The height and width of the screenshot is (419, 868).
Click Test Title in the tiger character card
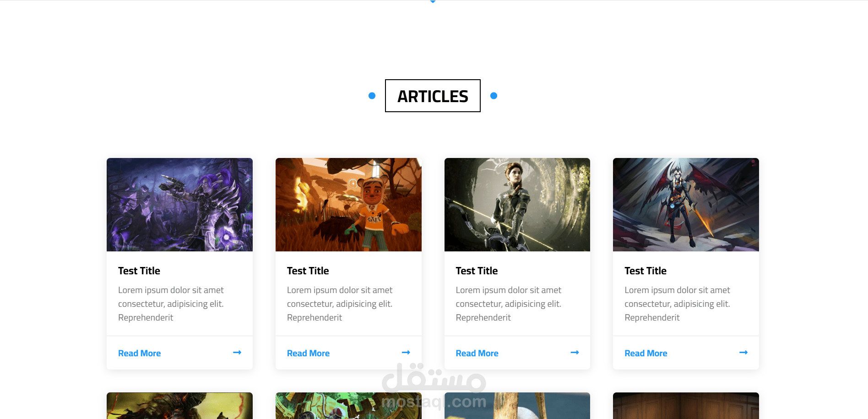[x=308, y=271]
